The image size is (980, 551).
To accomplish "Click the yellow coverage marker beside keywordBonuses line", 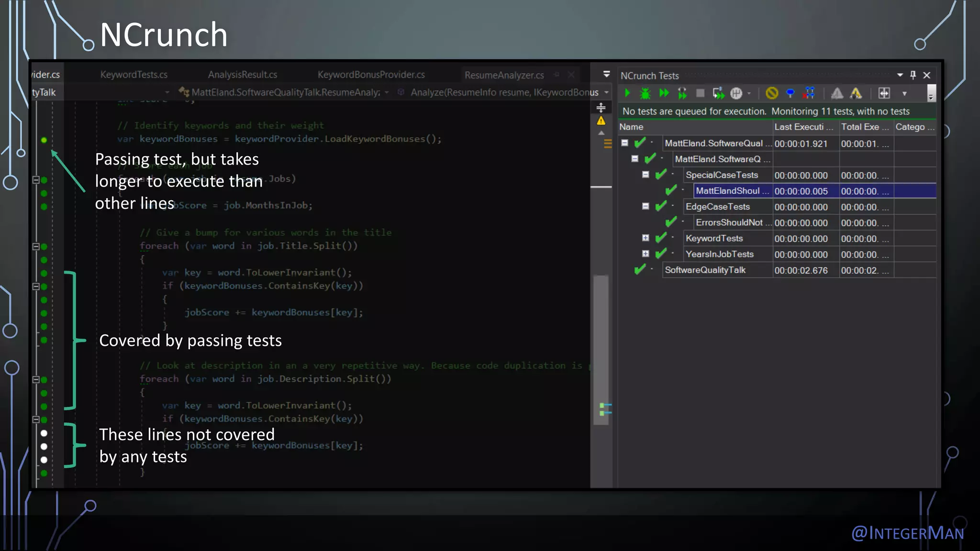I will tap(44, 140).
